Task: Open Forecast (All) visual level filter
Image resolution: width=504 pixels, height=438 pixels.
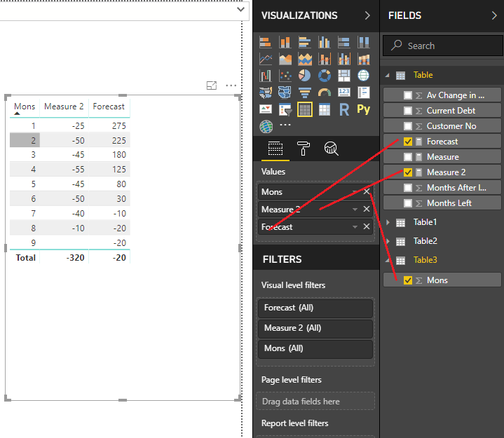Action: click(315, 308)
